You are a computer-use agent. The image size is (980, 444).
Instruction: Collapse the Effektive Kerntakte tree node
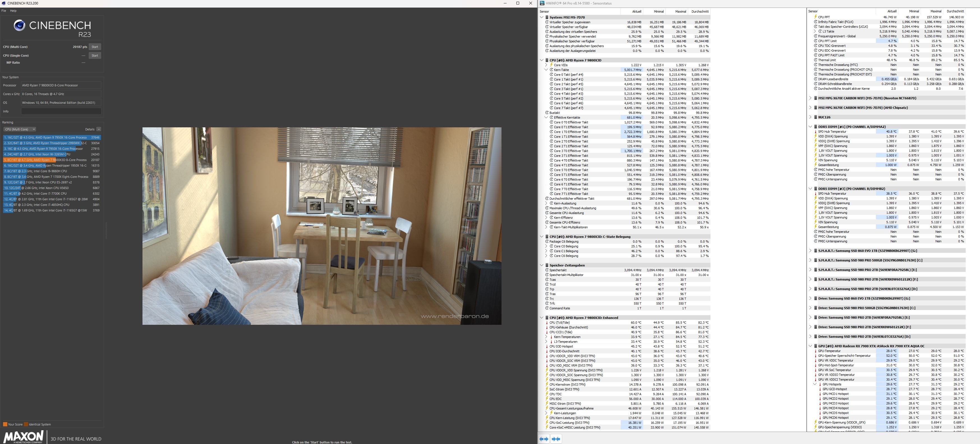click(546, 118)
